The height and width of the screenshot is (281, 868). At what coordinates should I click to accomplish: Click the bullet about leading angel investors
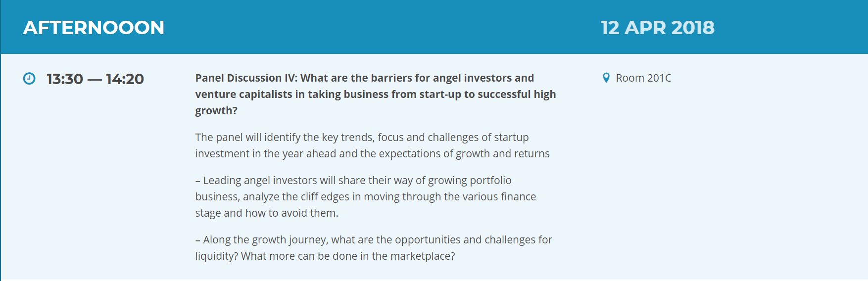[365, 196]
